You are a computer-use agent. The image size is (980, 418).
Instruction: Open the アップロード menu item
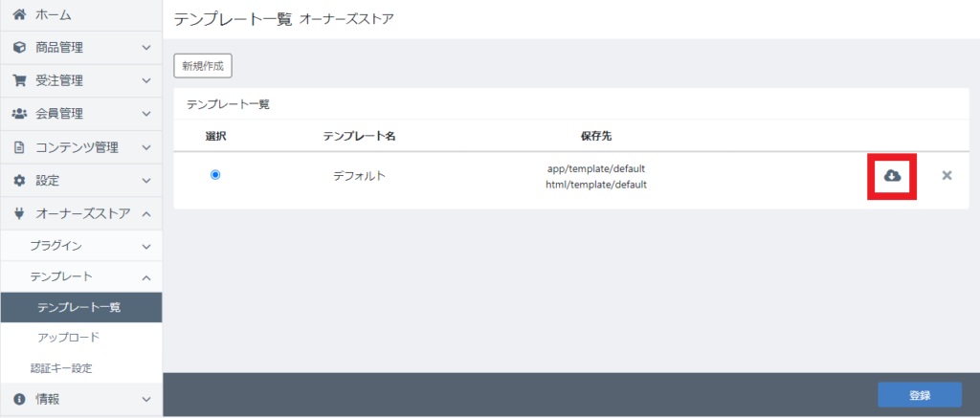pos(68,338)
